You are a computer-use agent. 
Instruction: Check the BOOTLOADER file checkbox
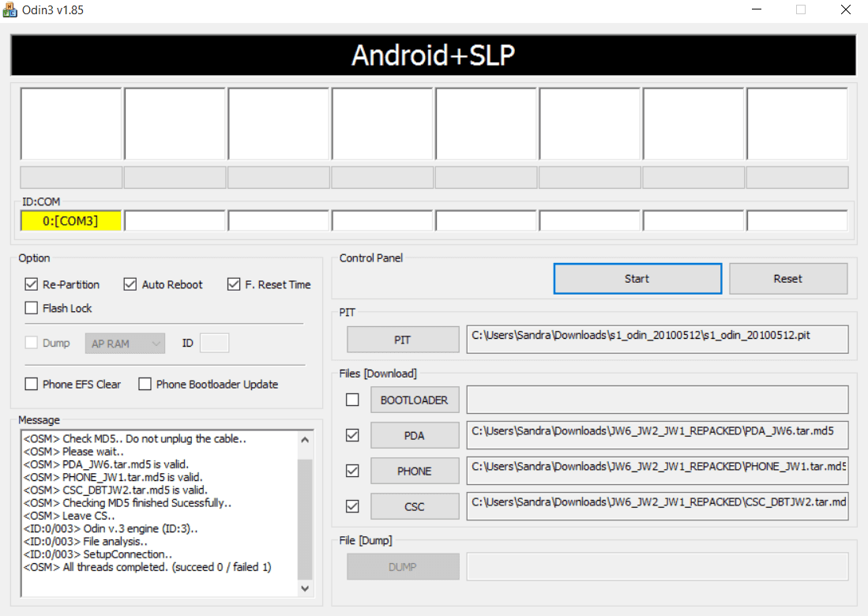click(352, 400)
